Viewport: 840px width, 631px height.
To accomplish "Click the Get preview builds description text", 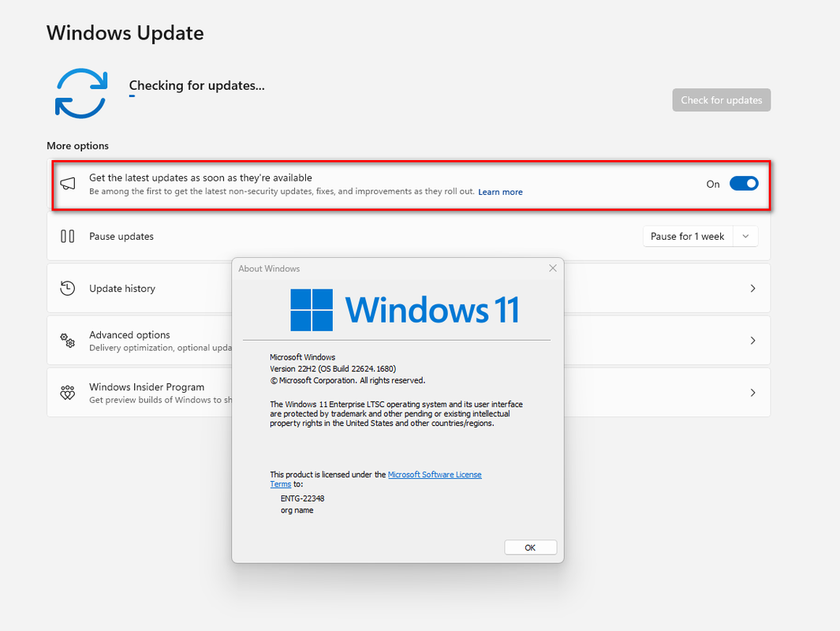I will [161, 400].
